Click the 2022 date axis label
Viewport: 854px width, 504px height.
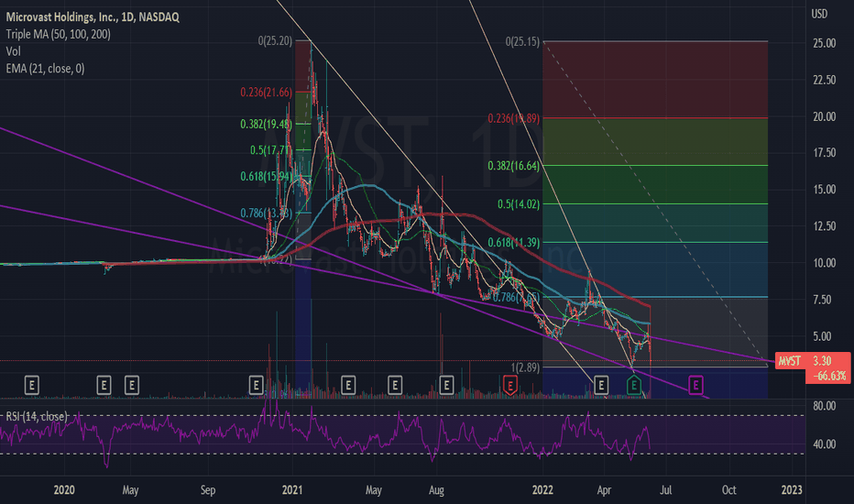[542, 490]
